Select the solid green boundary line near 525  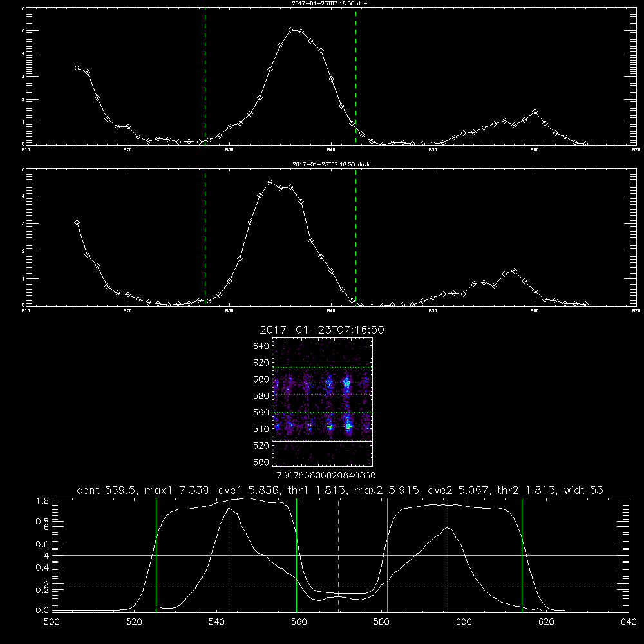click(x=156, y=554)
